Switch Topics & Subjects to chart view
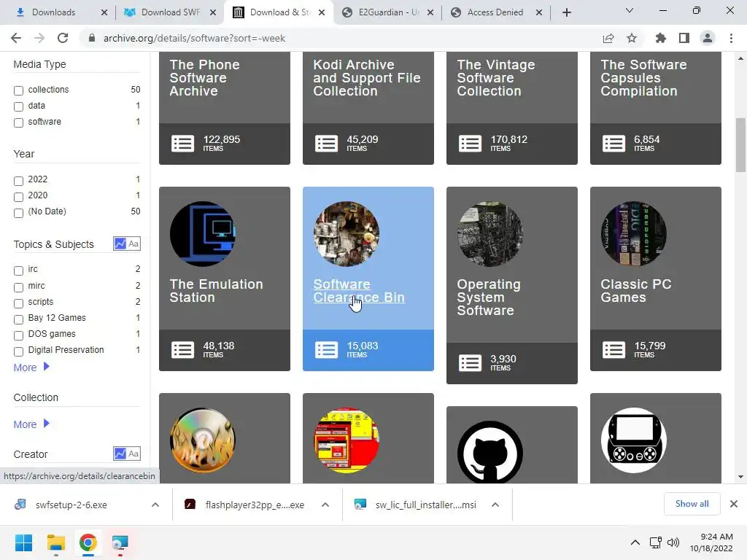 click(x=120, y=244)
